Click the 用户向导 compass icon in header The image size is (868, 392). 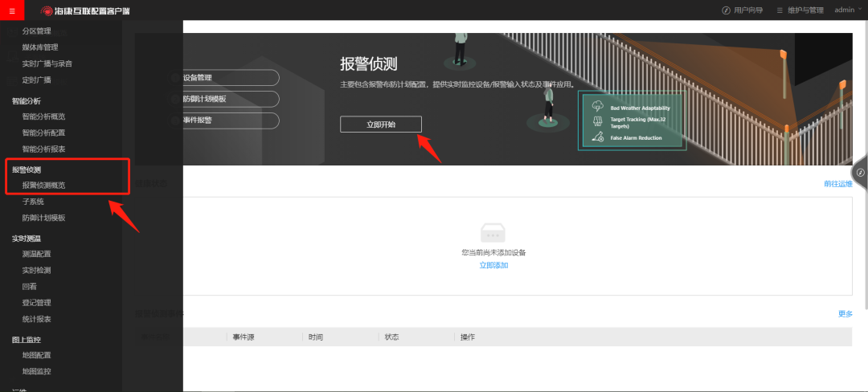tap(726, 10)
